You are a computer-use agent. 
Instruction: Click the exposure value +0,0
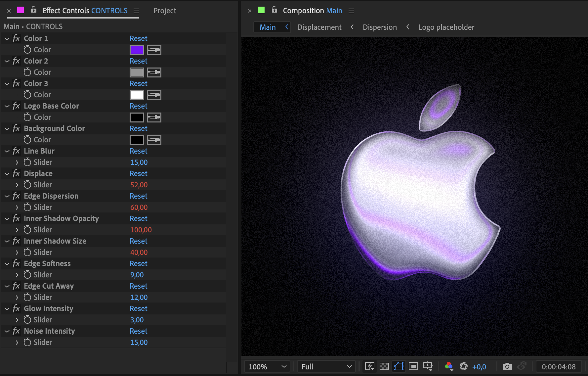(x=479, y=367)
